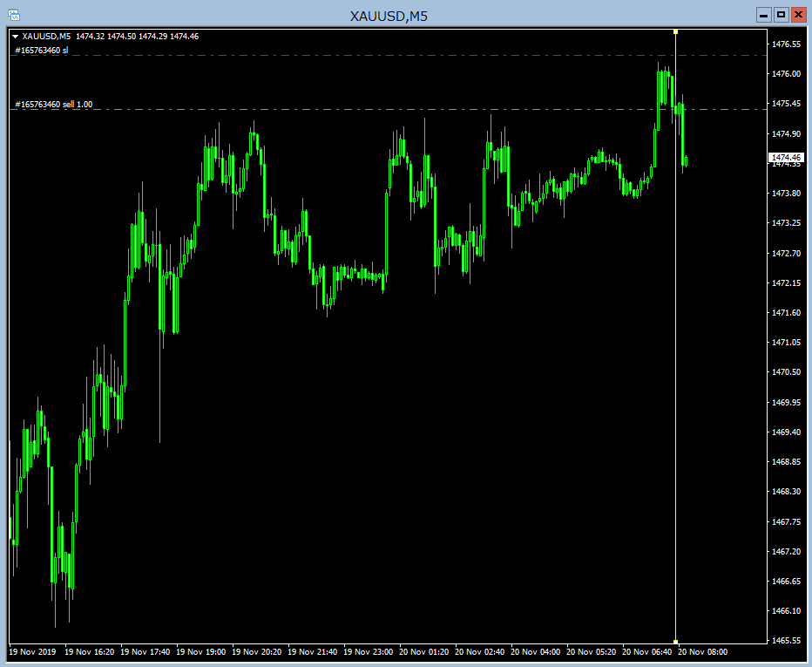Click the 1474.90 price scale label
The width and height of the screenshot is (812, 667).
[x=786, y=133]
